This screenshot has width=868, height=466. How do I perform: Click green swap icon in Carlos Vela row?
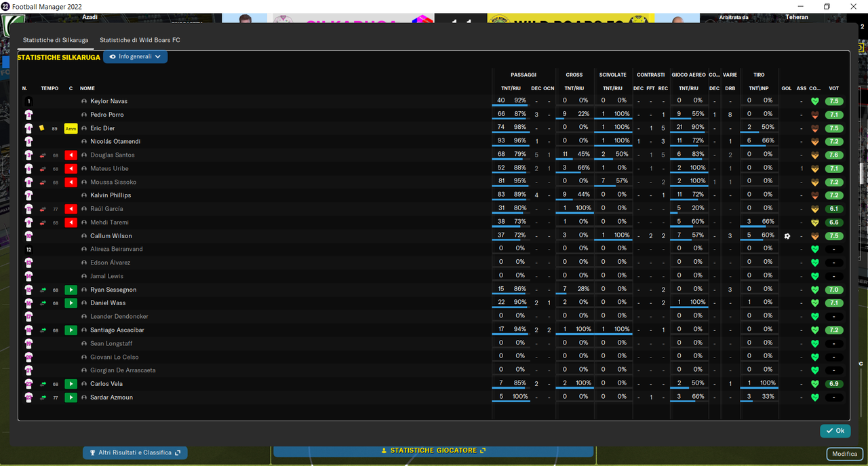click(x=43, y=384)
